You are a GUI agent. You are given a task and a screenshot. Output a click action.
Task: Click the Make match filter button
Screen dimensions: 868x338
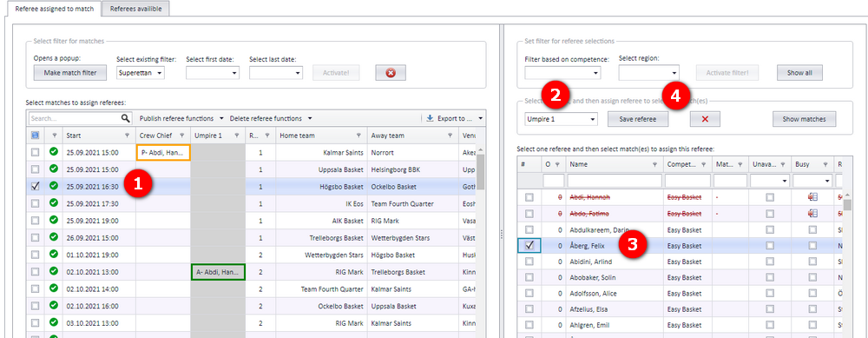[x=70, y=73]
